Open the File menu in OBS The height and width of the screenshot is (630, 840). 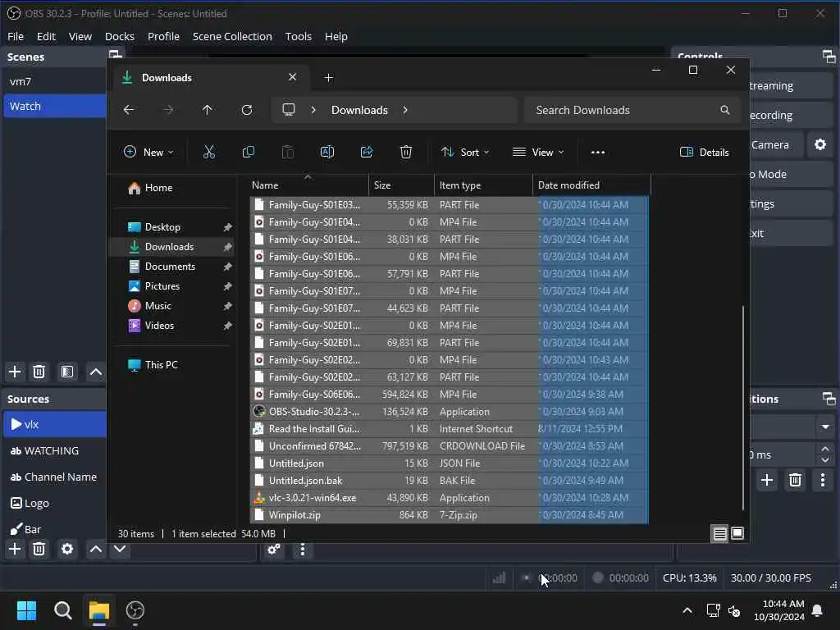click(x=16, y=36)
